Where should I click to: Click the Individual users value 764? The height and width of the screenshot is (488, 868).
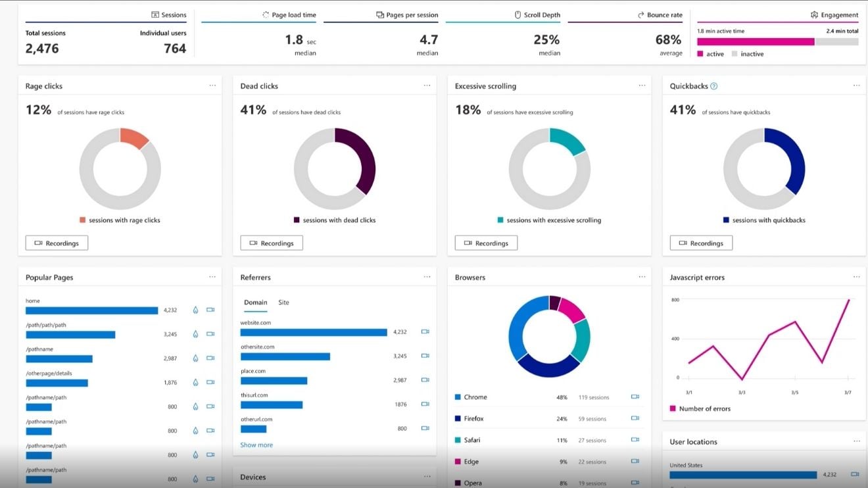point(175,48)
